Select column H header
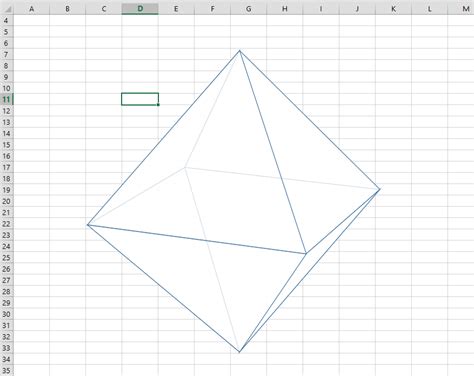Screen dimensions: 474x376 285,9
